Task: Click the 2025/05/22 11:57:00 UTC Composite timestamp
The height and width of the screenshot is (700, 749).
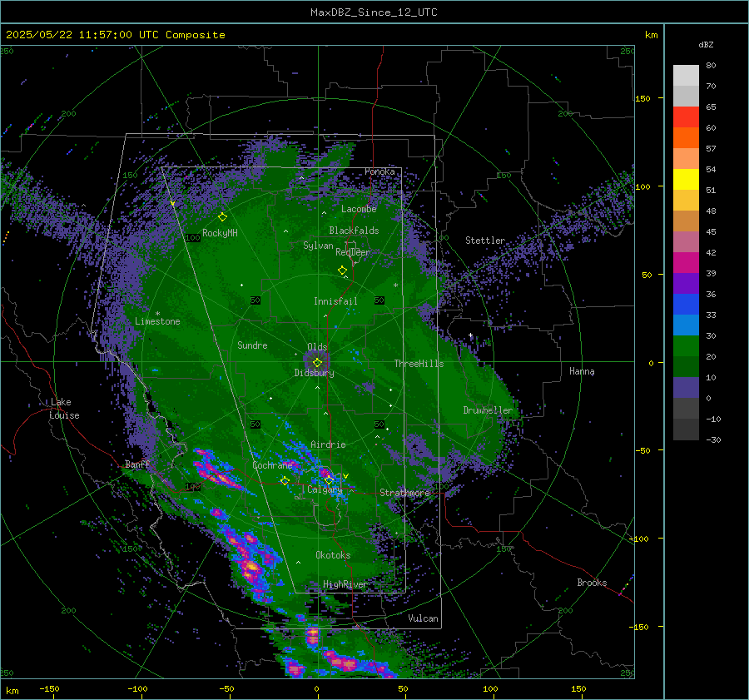Action: 115,35
